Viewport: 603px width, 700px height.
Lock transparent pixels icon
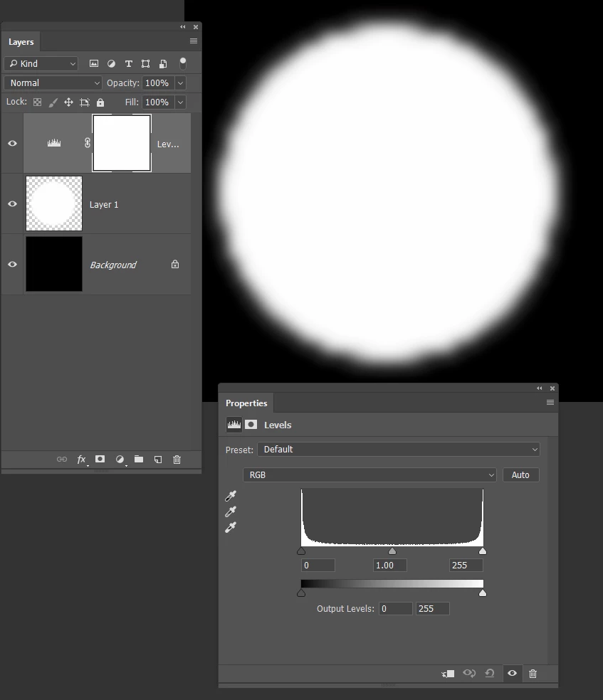click(x=38, y=102)
